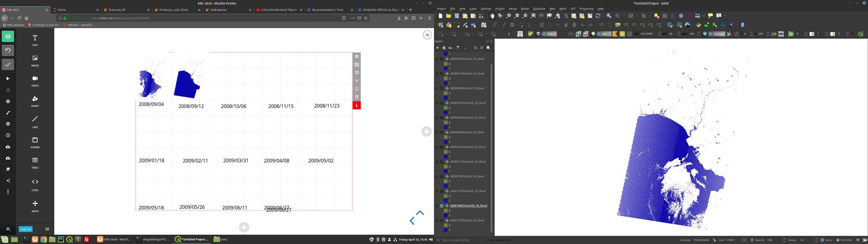Save the QGIS project with the floppy icon

coord(457,16)
